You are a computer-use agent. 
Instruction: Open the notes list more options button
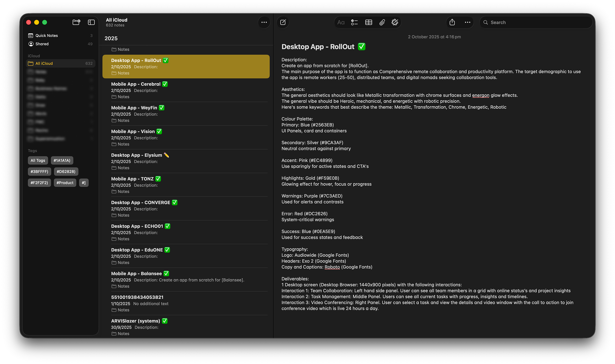click(264, 22)
